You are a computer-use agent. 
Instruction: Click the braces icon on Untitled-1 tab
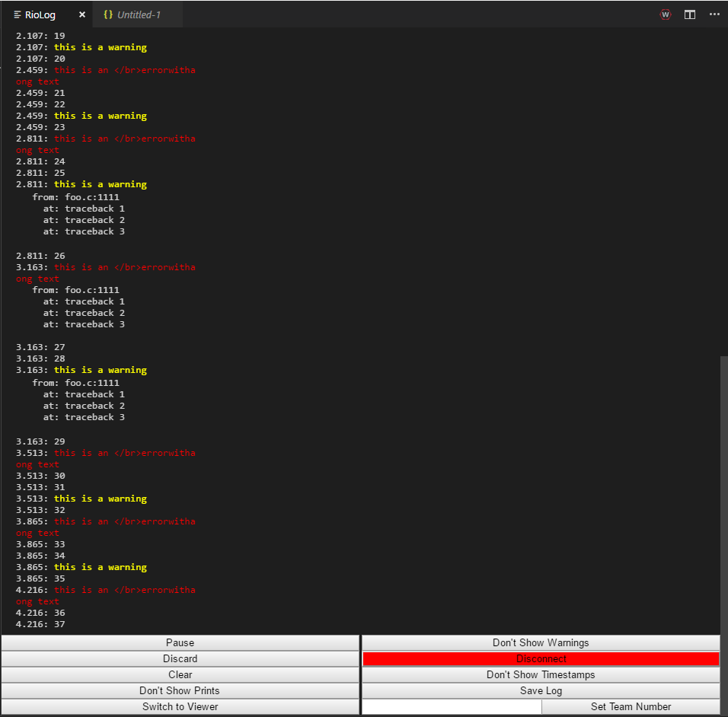(108, 14)
